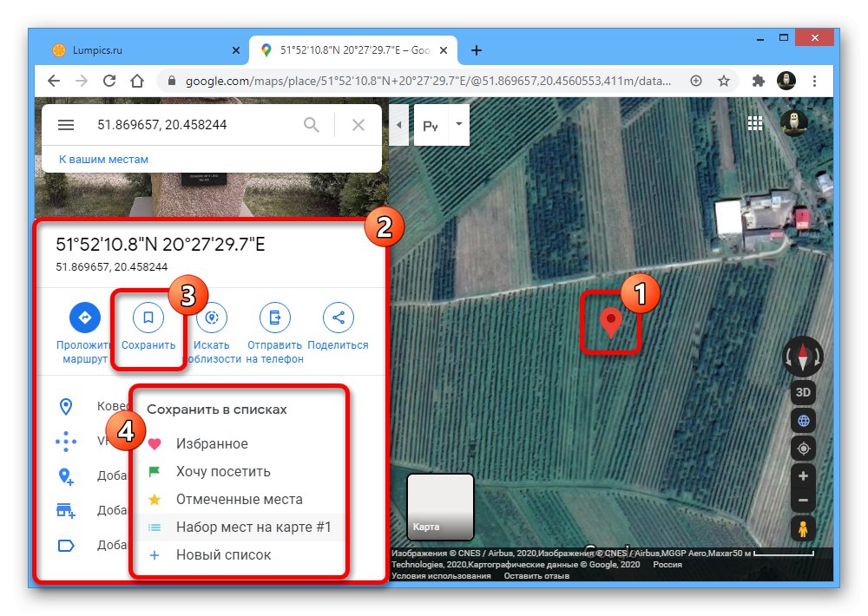Click the 'Сохранить' bookmark icon
This screenshot has width=868, height=616.
[148, 318]
